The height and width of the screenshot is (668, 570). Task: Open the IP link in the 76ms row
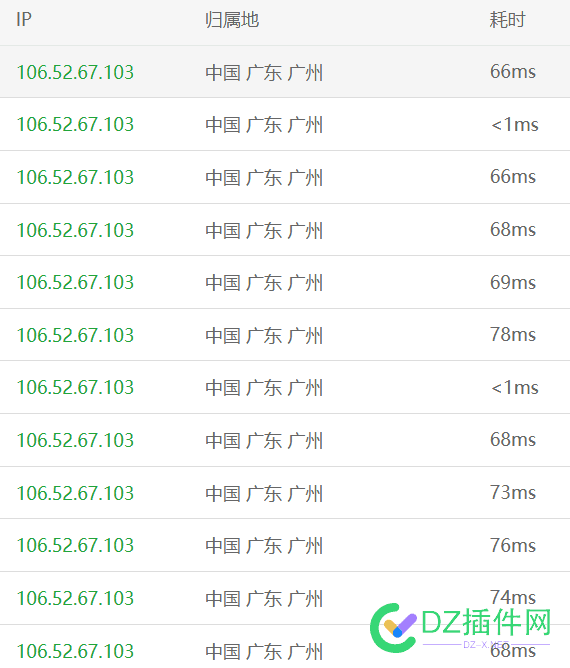75,545
